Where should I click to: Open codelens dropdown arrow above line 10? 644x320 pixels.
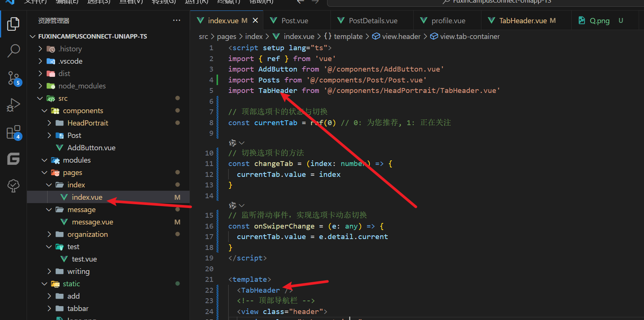pyautogui.click(x=242, y=143)
